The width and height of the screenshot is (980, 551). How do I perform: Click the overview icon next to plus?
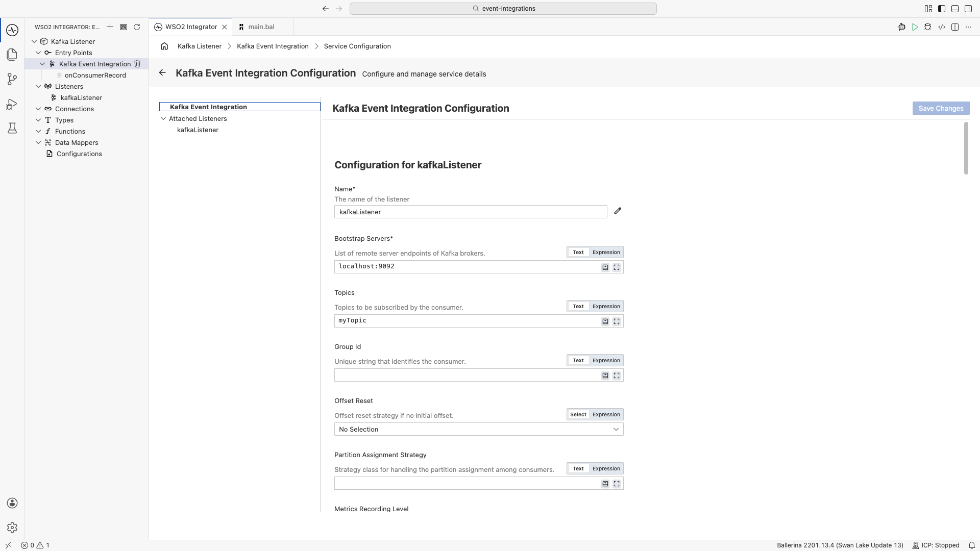pyautogui.click(x=124, y=27)
